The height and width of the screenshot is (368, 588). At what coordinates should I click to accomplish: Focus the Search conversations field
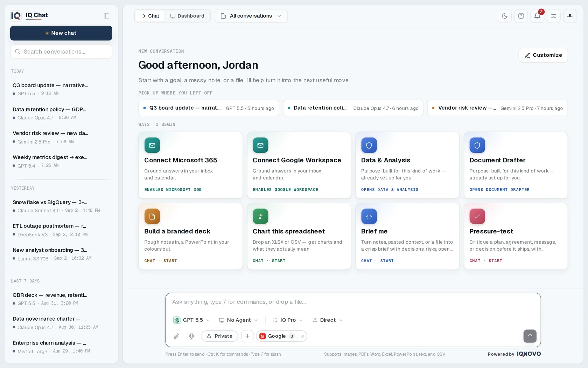pyautogui.click(x=61, y=52)
